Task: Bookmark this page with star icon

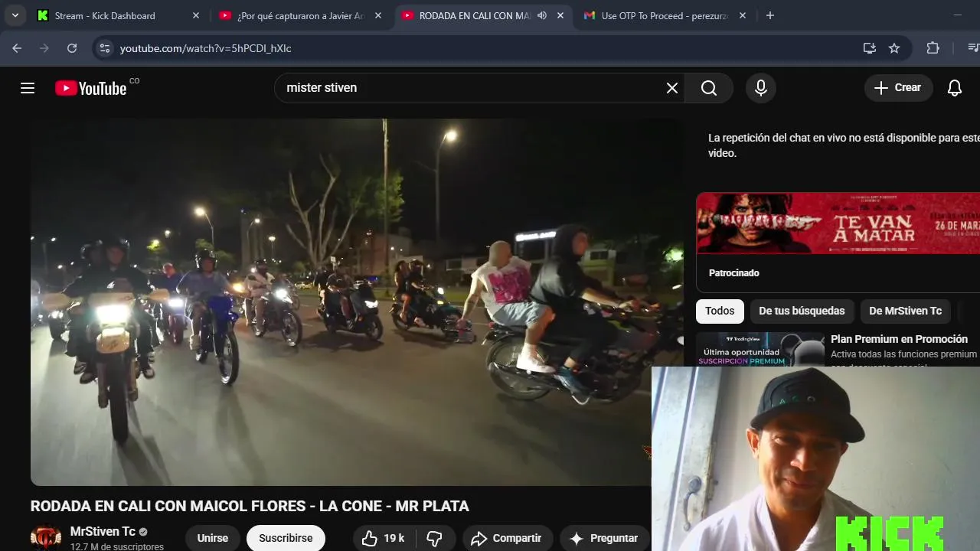Action: click(894, 48)
